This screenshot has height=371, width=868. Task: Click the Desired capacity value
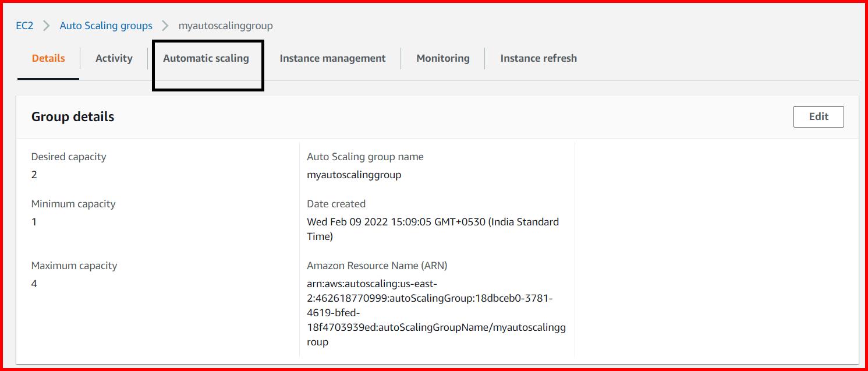[x=34, y=174]
